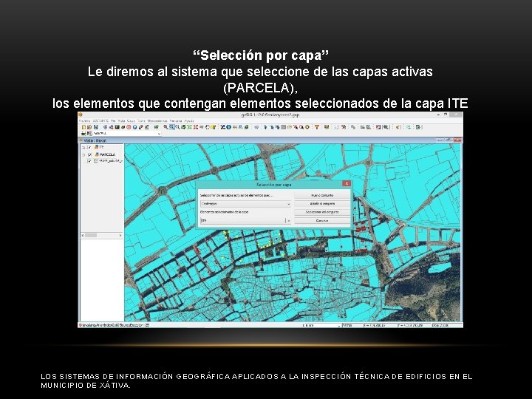This screenshot has height=399, width=532.
Task: Click the Open project folder toolbar icon
Action: click(89, 127)
